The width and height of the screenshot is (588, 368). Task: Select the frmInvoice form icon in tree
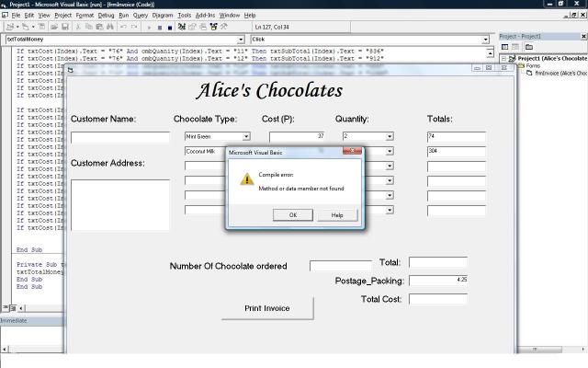[528, 74]
